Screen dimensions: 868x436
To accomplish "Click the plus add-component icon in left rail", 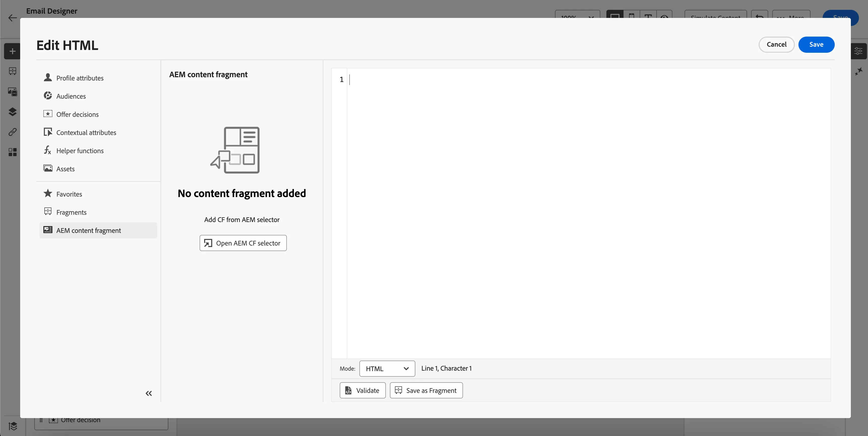I will tap(12, 51).
